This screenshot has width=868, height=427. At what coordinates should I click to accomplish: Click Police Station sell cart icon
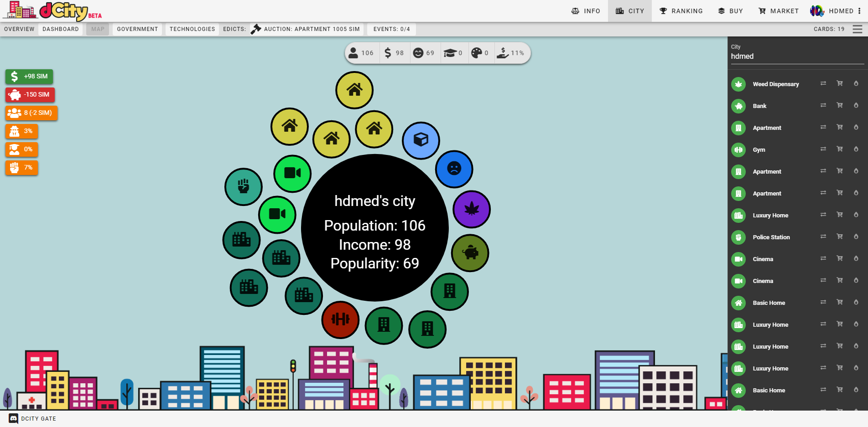pyautogui.click(x=840, y=237)
